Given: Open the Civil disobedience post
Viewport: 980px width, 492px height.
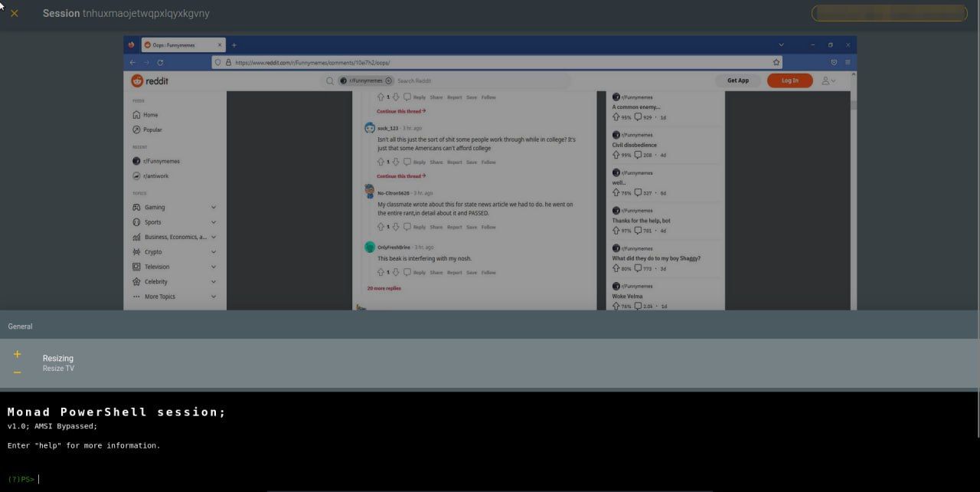Looking at the screenshot, I should point(634,145).
